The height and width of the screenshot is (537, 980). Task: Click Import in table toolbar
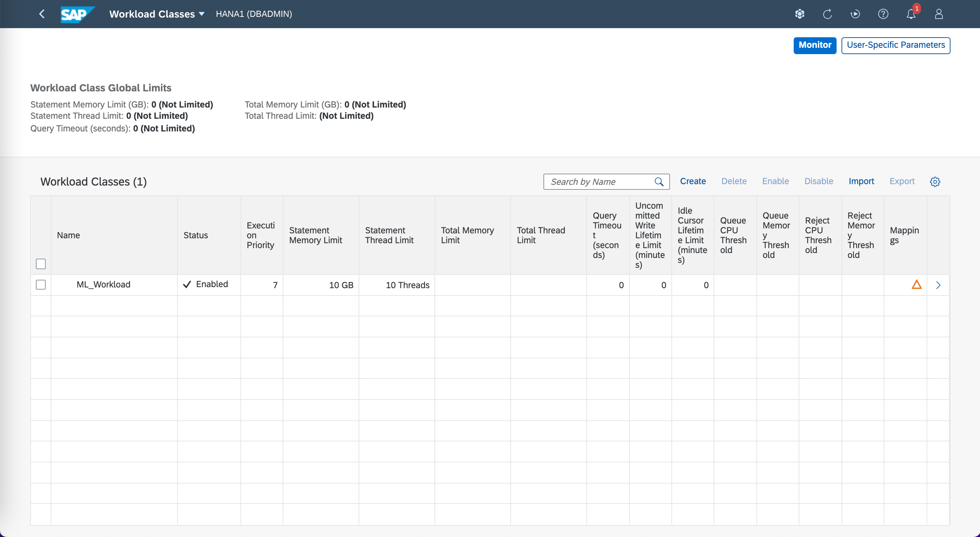pyautogui.click(x=861, y=181)
